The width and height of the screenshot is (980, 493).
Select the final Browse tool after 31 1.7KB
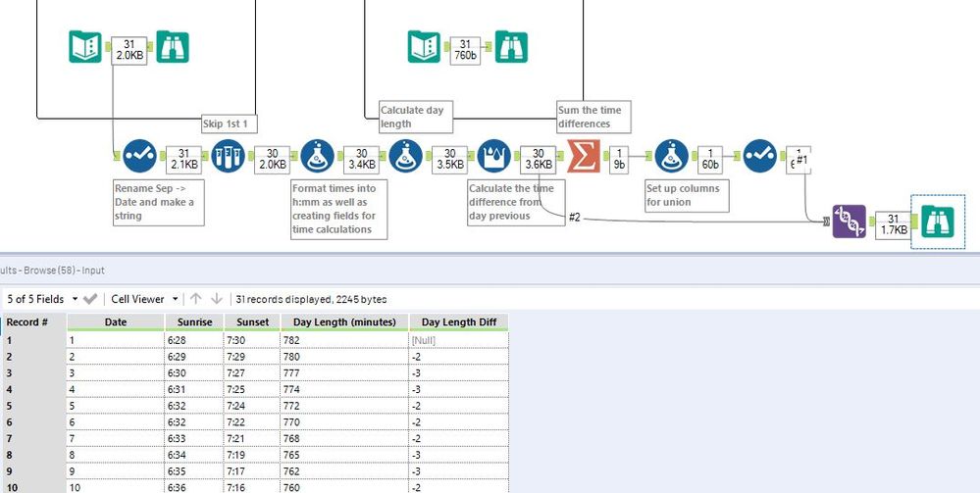(x=938, y=222)
